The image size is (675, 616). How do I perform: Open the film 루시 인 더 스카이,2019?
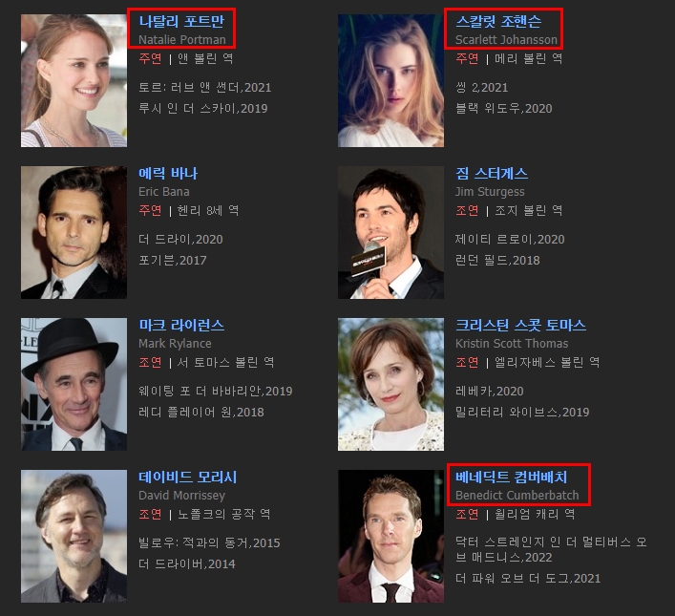[x=202, y=109]
